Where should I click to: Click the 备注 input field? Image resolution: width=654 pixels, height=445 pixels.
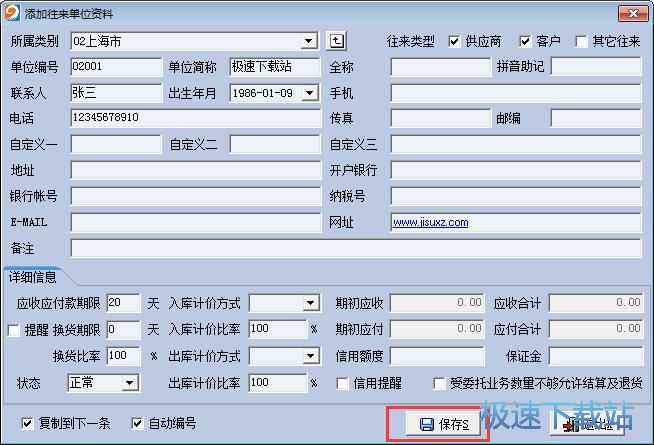[356, 248]
